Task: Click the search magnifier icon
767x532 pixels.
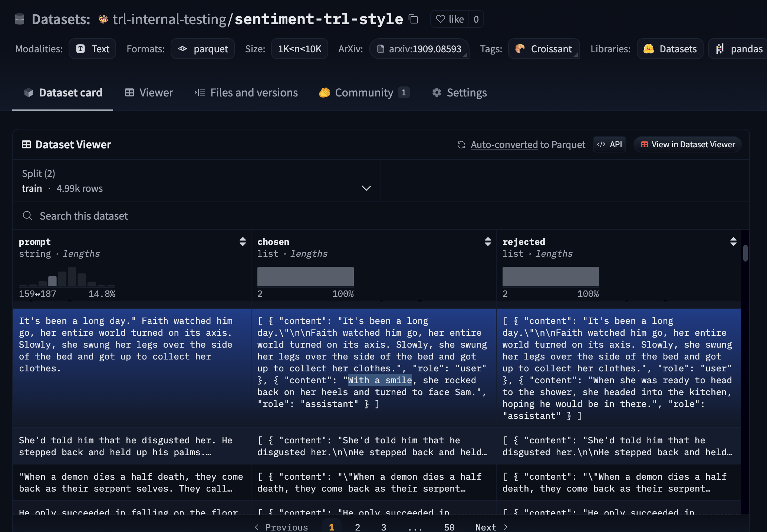Action: [27, 216]
